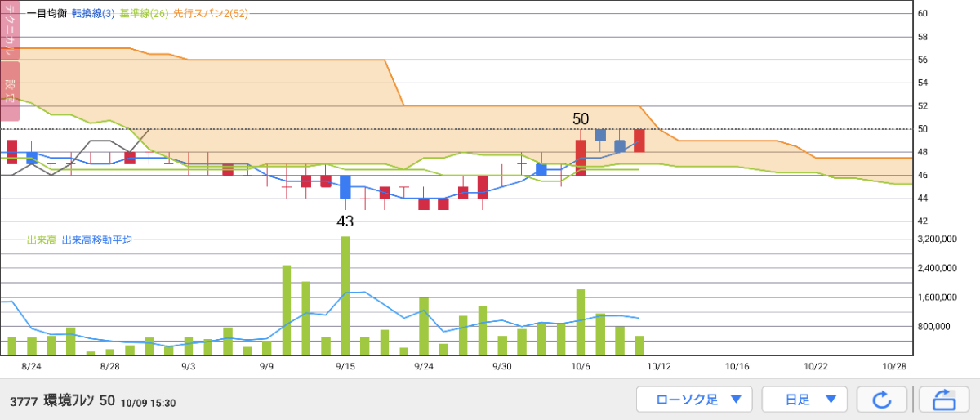The image size is (980, 420).
Task: Reload the chart with the refresh icon
Action: (x=881, y=400)
